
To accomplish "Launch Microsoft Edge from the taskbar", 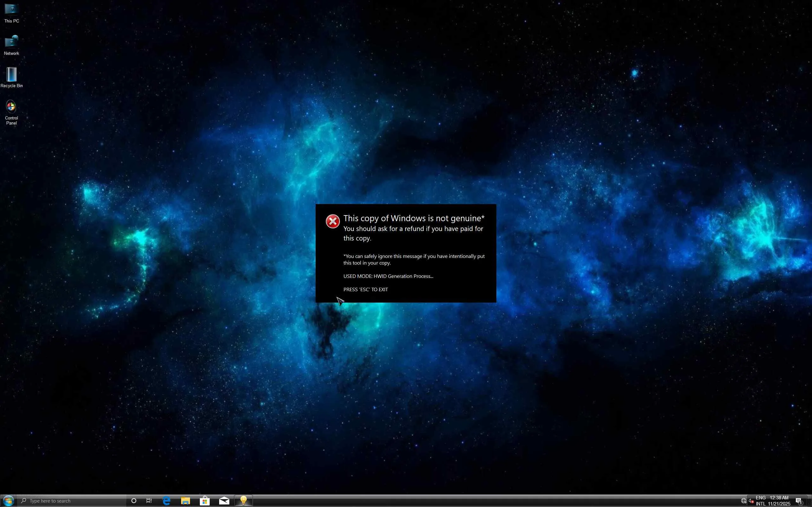I will [x=167, y=501].
